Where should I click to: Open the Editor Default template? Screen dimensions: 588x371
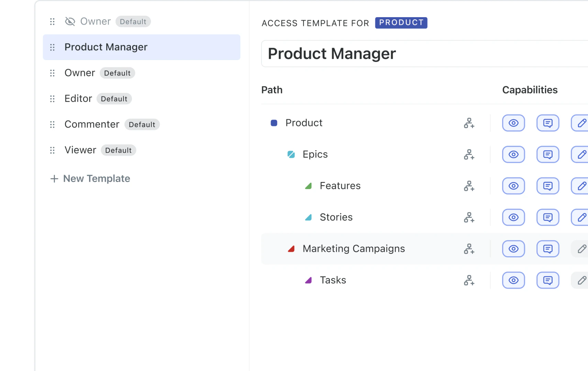click(x=78, y=99)
